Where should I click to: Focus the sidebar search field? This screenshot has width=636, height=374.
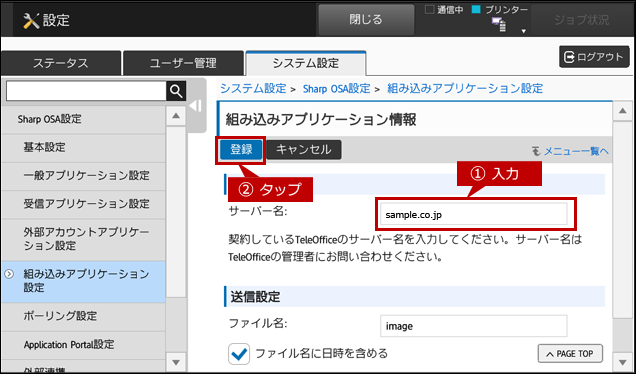[x=86, y=91]
